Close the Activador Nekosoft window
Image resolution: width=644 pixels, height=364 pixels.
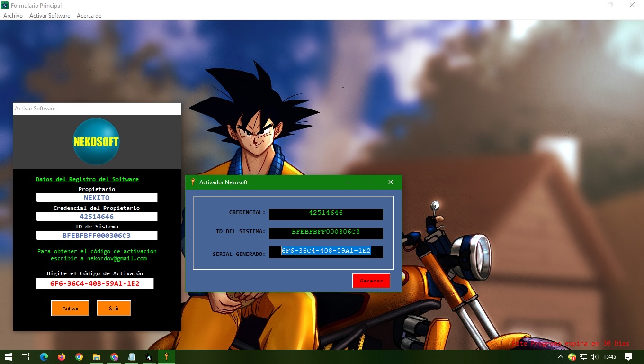[391, 182]
